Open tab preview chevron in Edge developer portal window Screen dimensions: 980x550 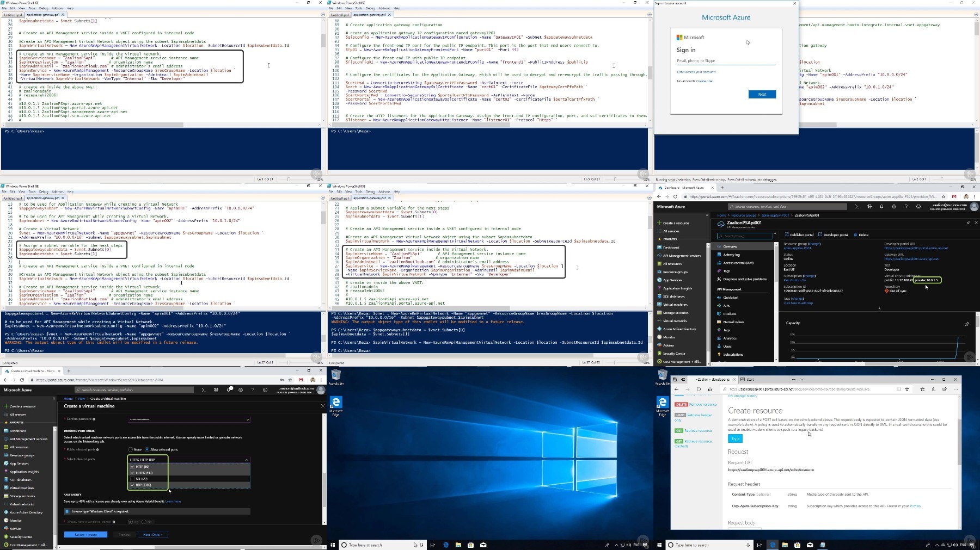(802, 379)
